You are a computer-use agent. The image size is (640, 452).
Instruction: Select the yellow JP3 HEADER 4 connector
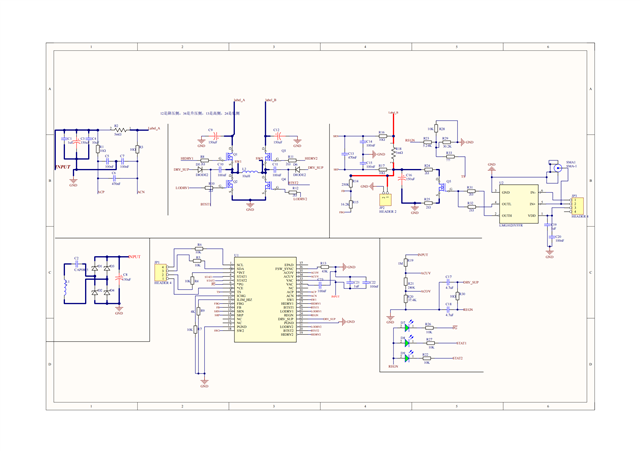[578, 205]
